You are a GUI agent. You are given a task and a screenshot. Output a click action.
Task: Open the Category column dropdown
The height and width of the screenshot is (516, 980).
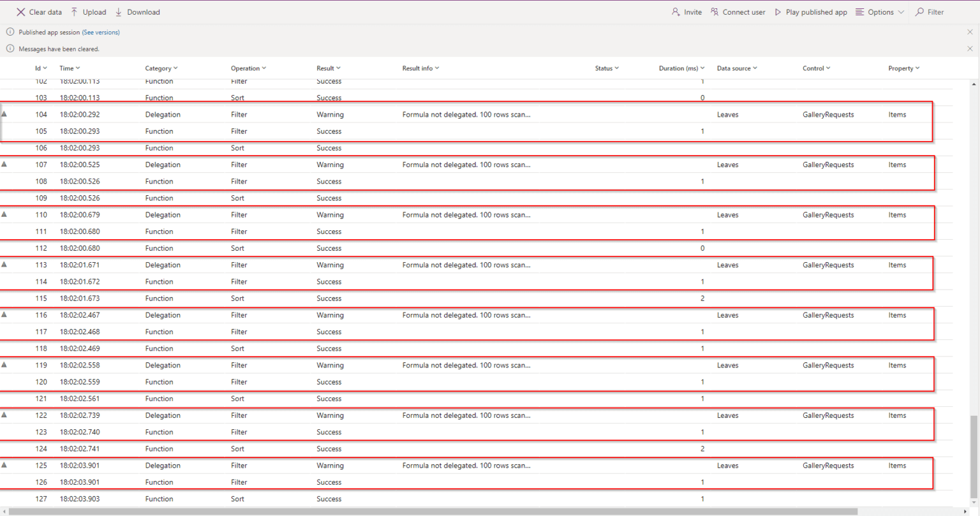(177, 68)
